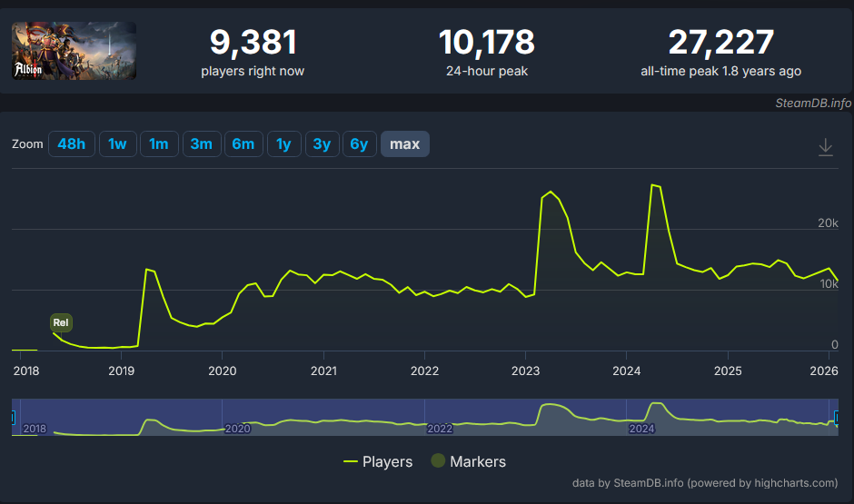
Task: Click the 2020 label in navigator
Action: click(x=237, y=429)
